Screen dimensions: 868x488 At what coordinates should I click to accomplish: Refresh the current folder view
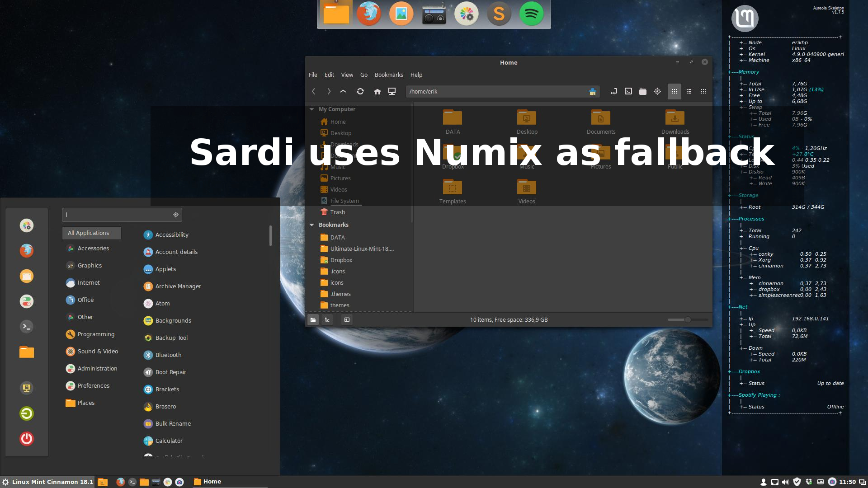point(360,91)
